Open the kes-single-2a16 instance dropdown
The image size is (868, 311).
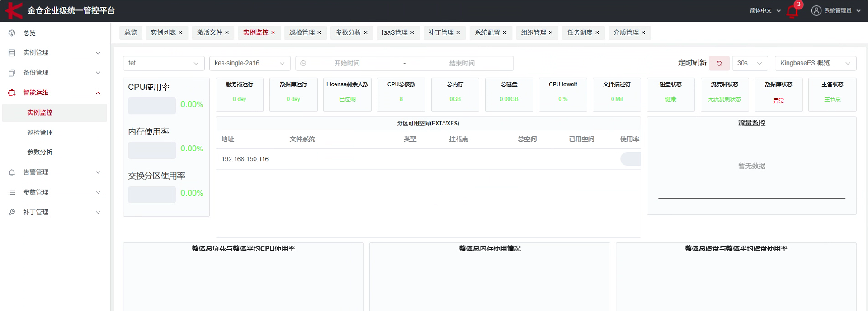coord(250,63)
